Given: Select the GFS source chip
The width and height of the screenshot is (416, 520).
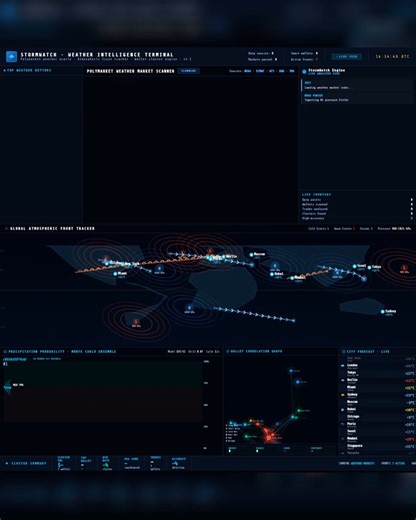Looking at the screenshot, I should [272, 71].
